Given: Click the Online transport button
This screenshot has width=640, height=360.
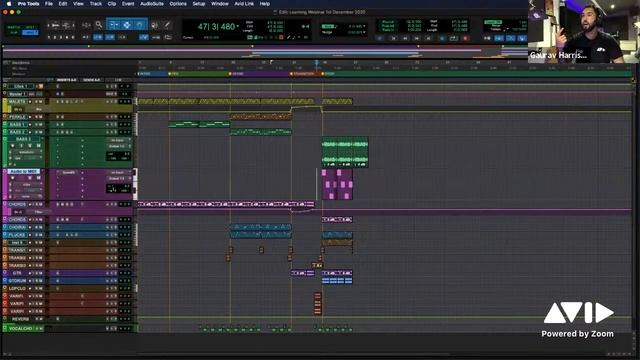Looking at the screenshot, I should [x=379, y=38].
